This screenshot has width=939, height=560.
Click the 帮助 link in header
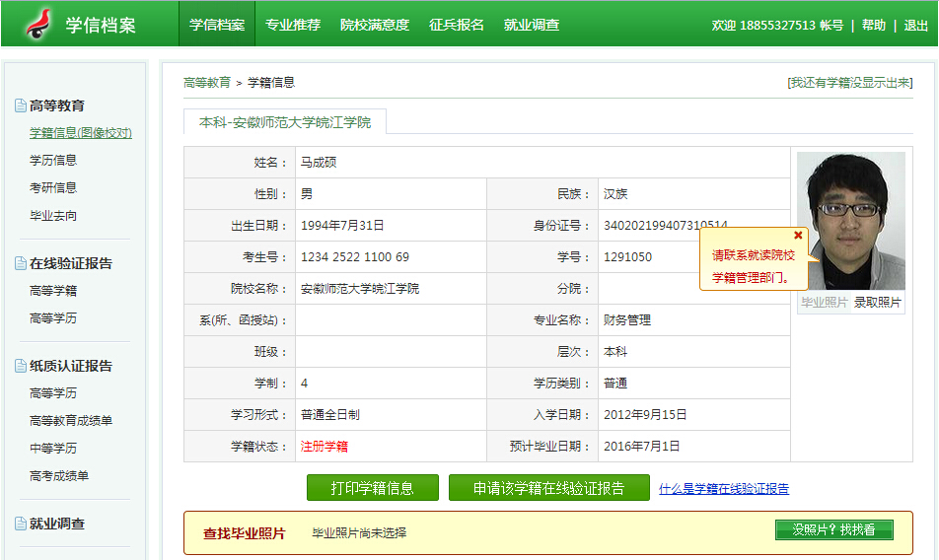coord(873,25)
